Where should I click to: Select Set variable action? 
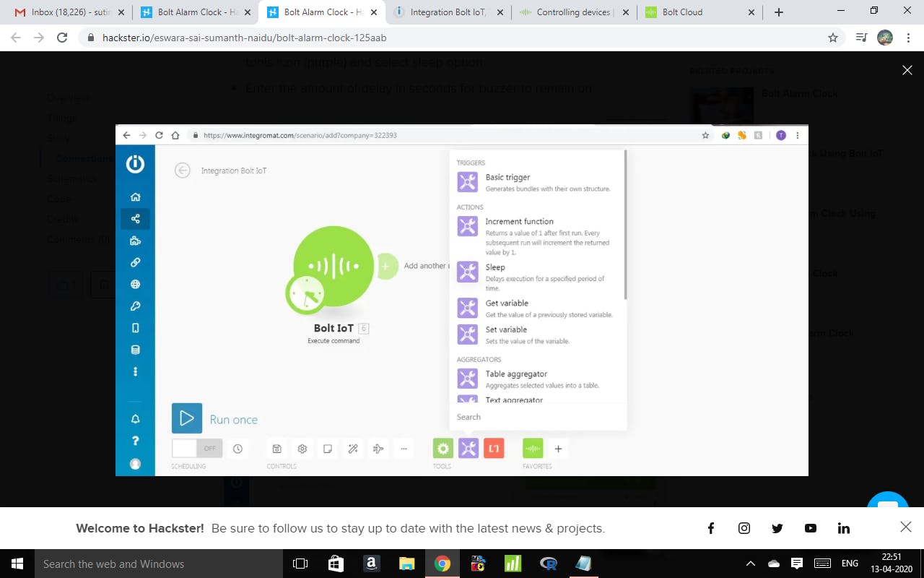coord(537,335)
